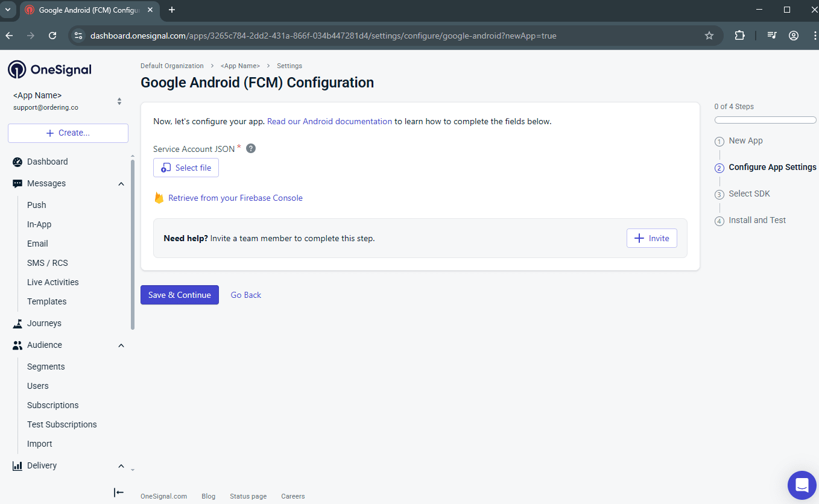Open browser extensions puzzle icon
Image resolution: width=819 pixels, height=504 pixels.
click(740, 36)
